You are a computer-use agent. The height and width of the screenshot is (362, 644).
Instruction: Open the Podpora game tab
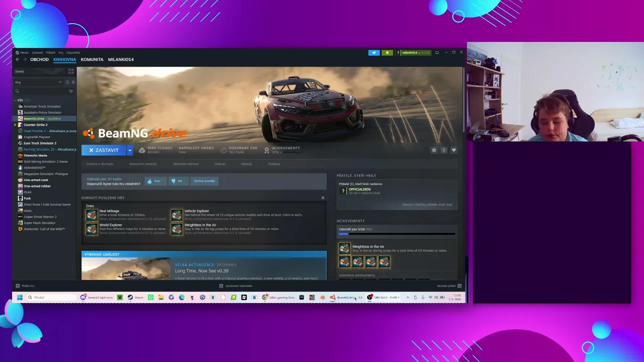click(274, 164)
